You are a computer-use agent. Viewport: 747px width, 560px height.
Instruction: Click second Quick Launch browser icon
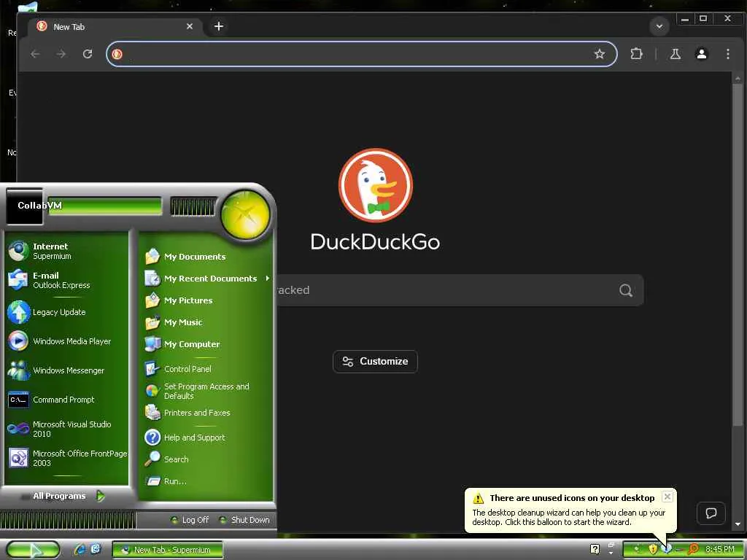(96, 549)
